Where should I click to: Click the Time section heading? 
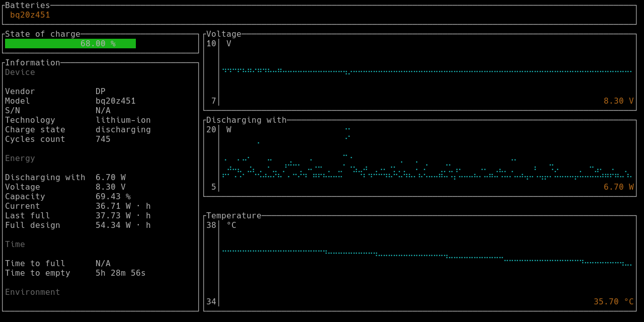[15, 245]
